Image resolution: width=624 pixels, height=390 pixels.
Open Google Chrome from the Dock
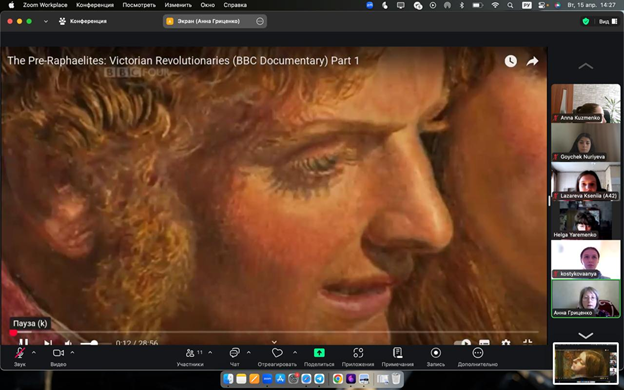pos(338,379)
